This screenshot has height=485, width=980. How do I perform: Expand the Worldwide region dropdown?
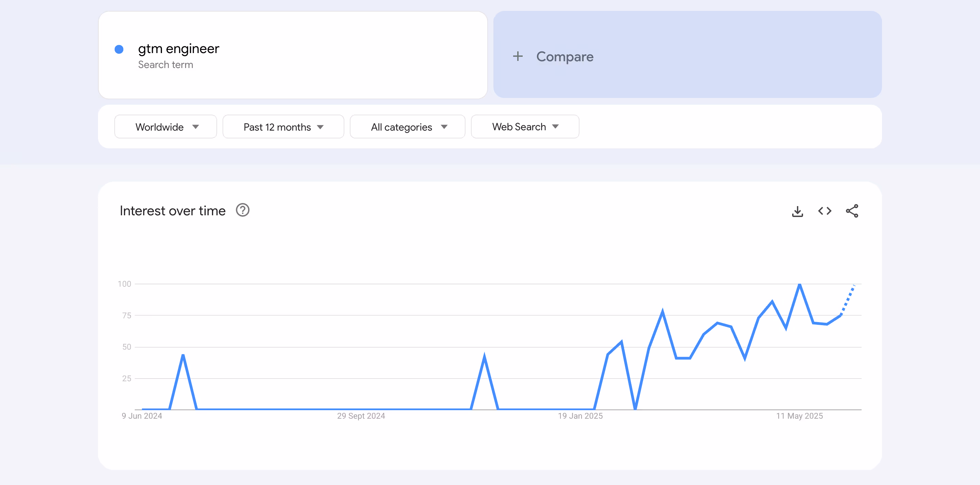coord(165,127)
